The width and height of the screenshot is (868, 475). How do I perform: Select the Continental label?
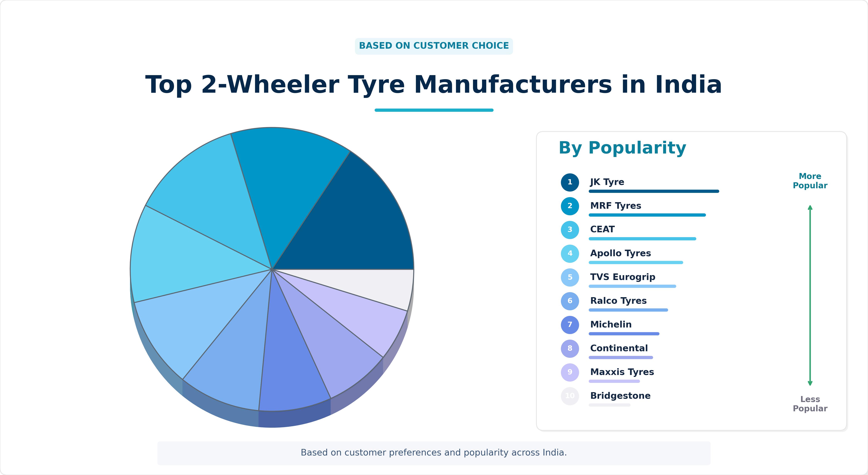(619, 348)
